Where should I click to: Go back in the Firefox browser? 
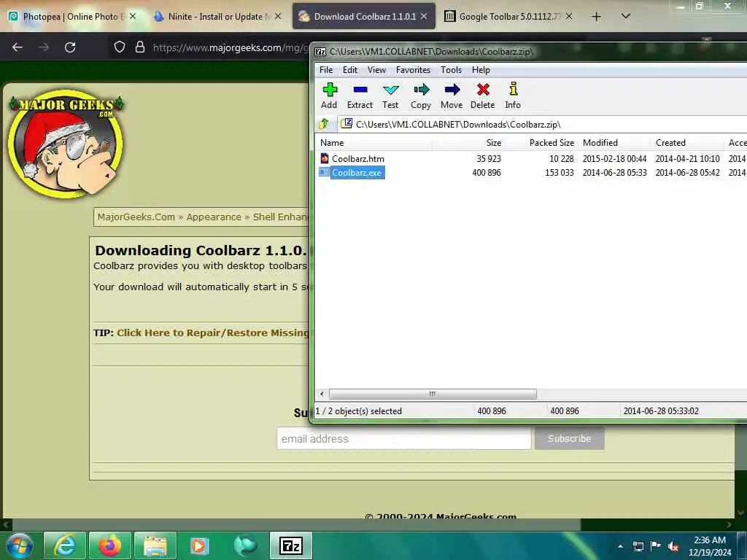[18, 47]
